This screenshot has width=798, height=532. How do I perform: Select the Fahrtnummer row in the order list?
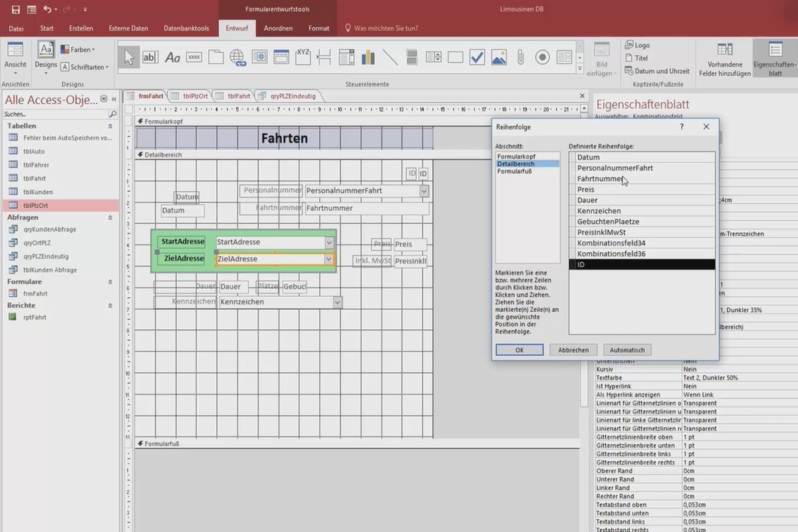642,179
